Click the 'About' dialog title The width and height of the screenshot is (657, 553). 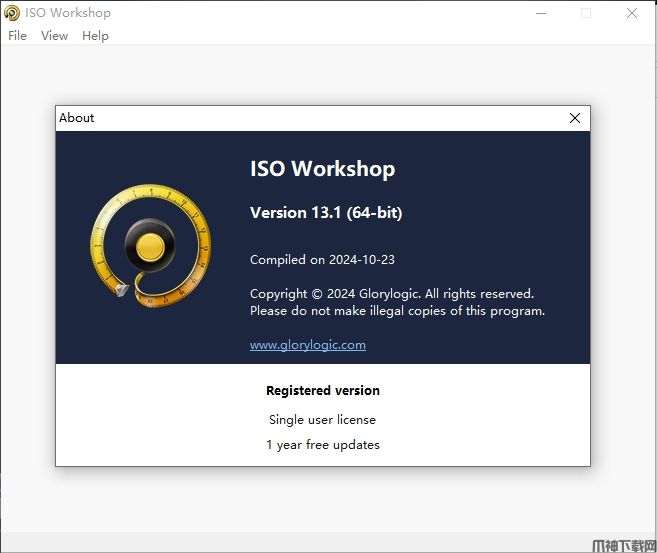pyautogui.click(x=77, y=118)
